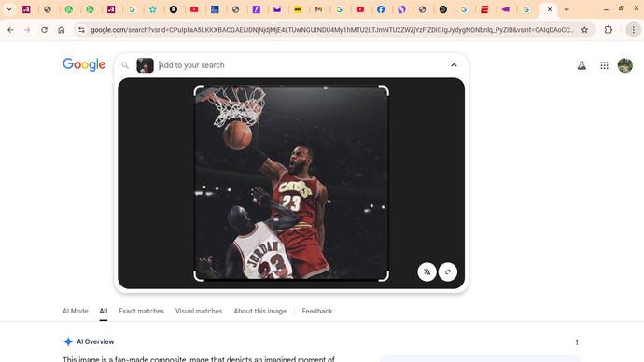Click the basketball dunk image
The height and width of the screenshot is (362, 644).
pos(291,183)
